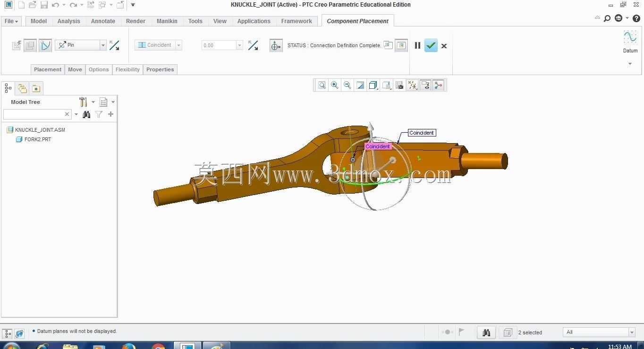The width and height of the screenshot is (644, 349).
Task: Flip the connection orientation next to Pin
Action: 114,45
